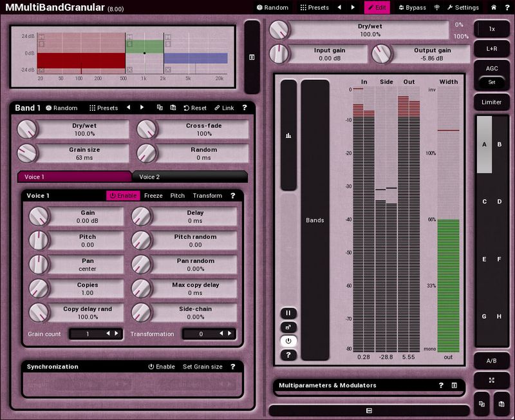
Task: Click the paste preset icon at bottom right
Action: point(501,404)
